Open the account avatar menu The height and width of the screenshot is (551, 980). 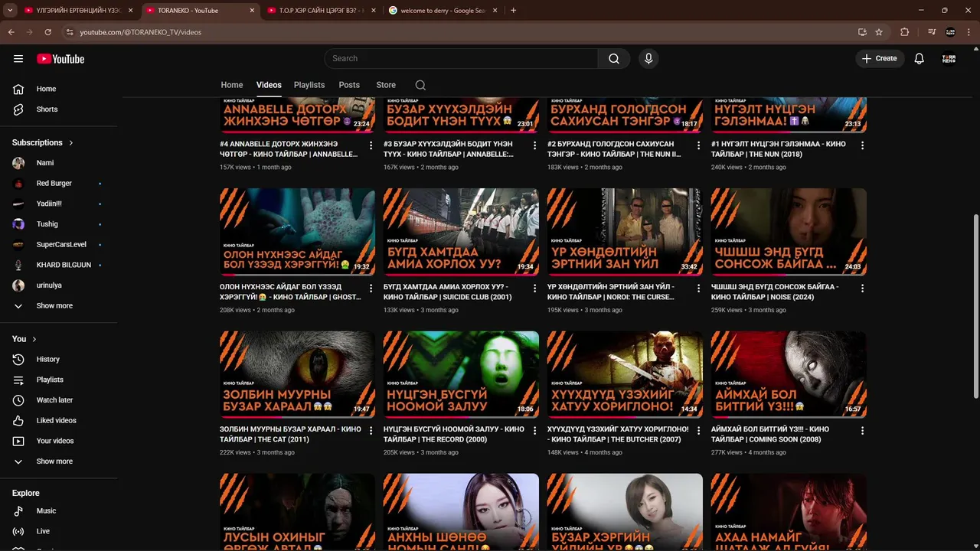949,59
